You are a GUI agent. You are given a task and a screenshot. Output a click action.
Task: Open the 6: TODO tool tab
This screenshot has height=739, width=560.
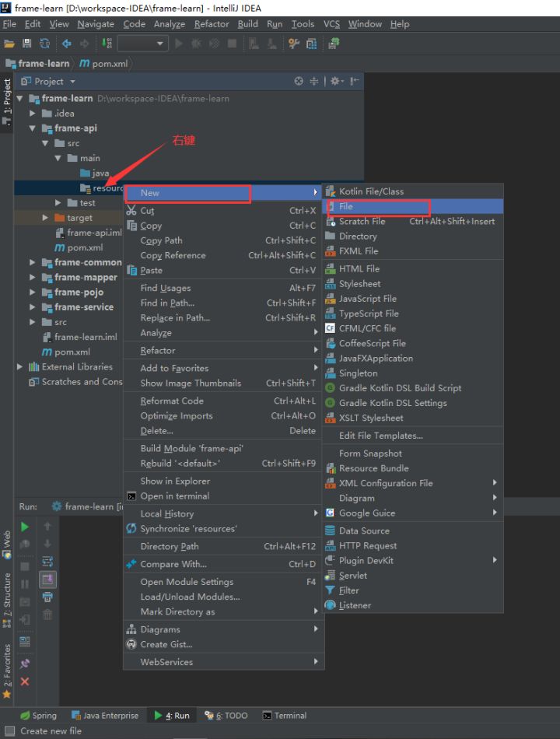point(226,716)
